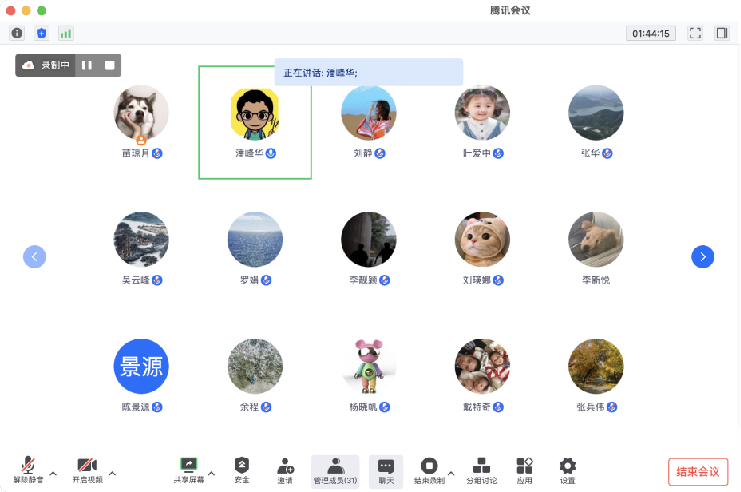
Task: Open 管理成员 member management panel
Action: pos(336,469)
